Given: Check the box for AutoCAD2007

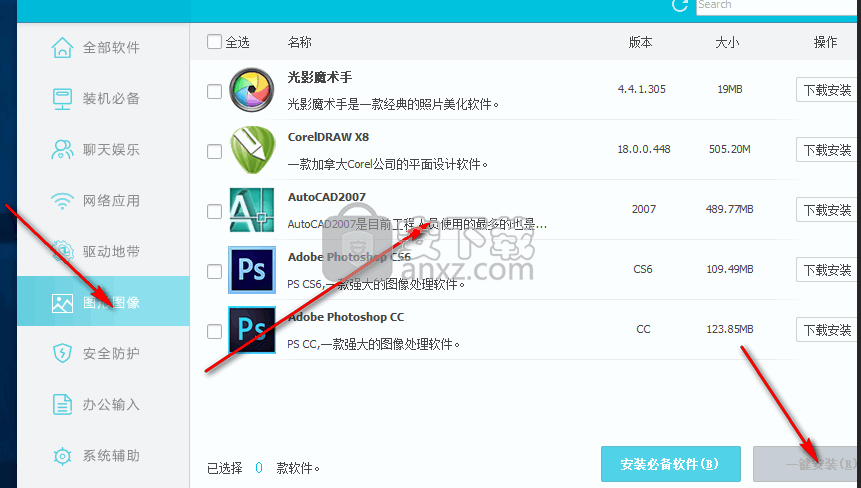Looking at the screenshot, I should (x=214, y=211).
